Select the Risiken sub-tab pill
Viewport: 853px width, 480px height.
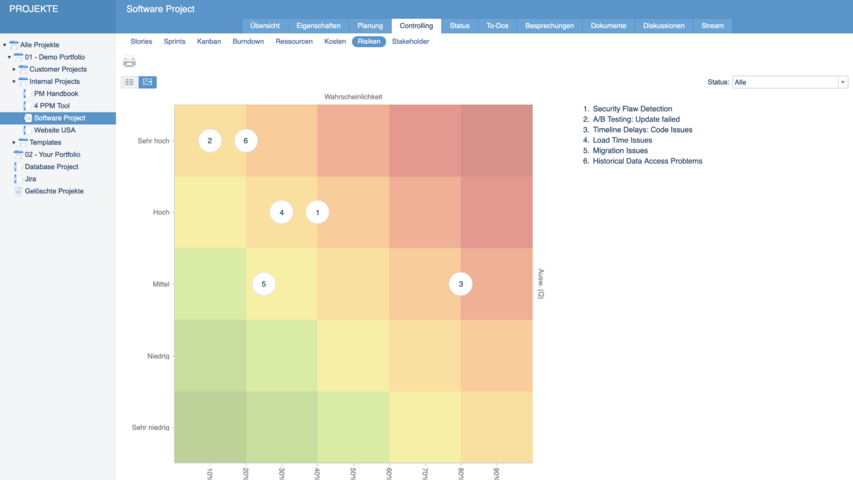click(x=368, y=42)
